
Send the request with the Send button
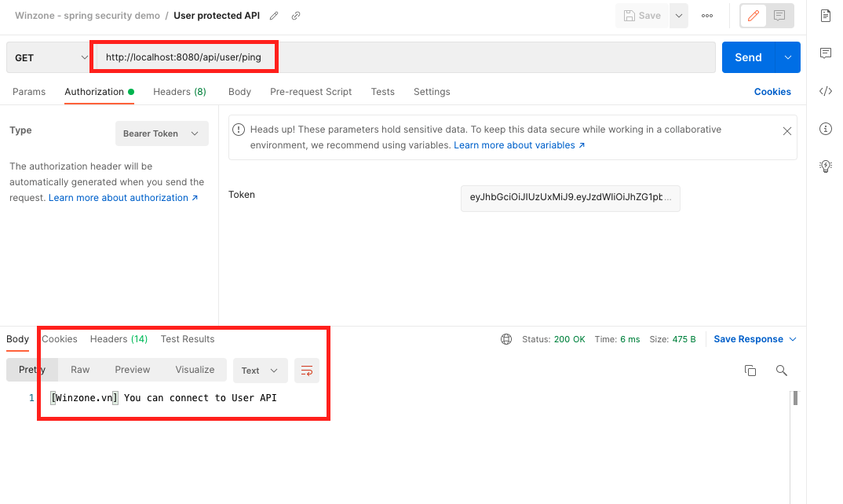pyautogui.click(x=748, y=57)
